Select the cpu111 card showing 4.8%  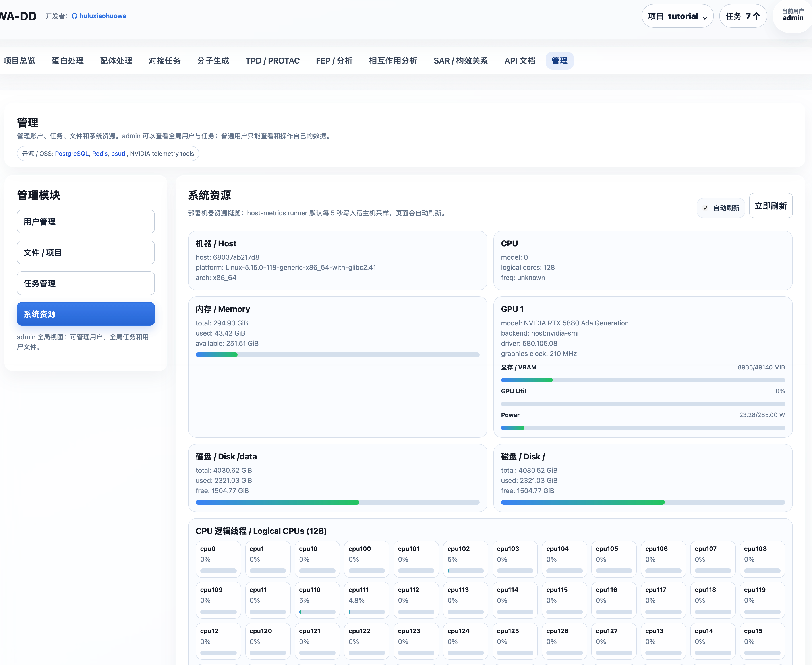366,600
